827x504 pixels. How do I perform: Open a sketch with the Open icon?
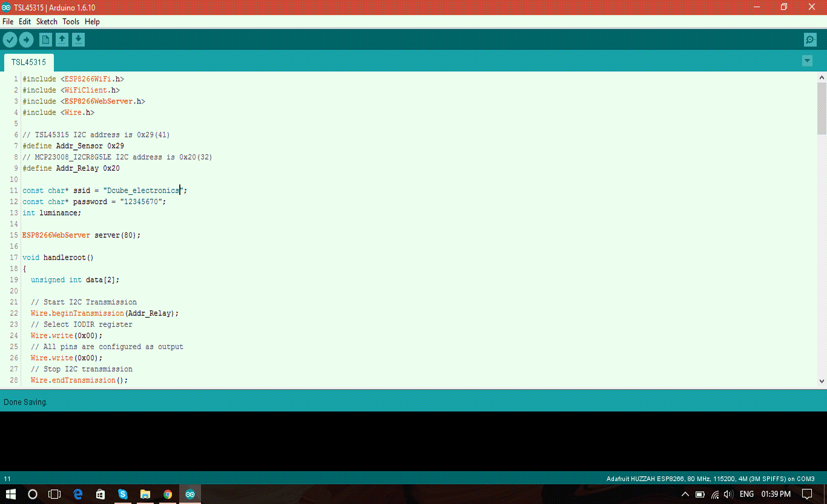[62, 40]
